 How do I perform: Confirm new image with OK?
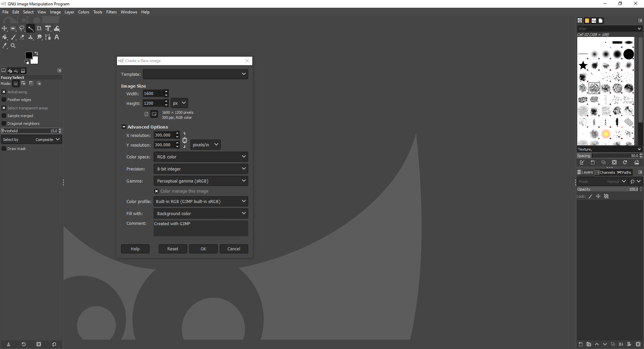[x=203, y=249]
